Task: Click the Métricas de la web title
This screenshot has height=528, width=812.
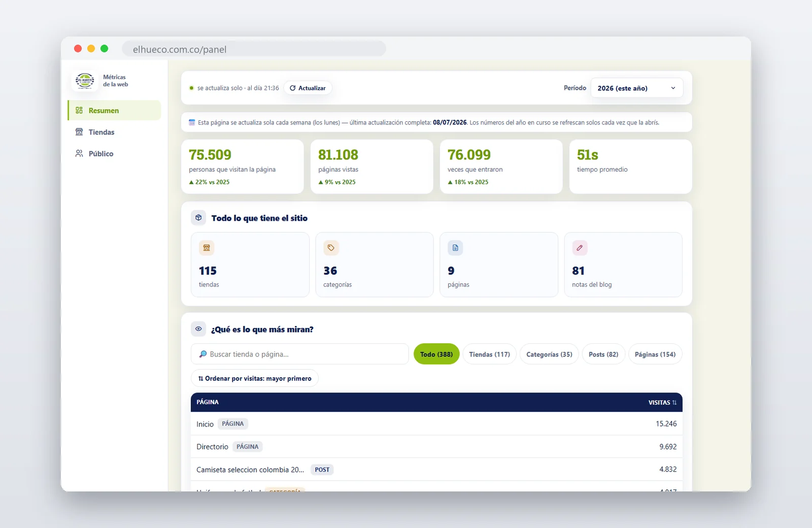Action: pyautogui.click(x=116, y=81)
